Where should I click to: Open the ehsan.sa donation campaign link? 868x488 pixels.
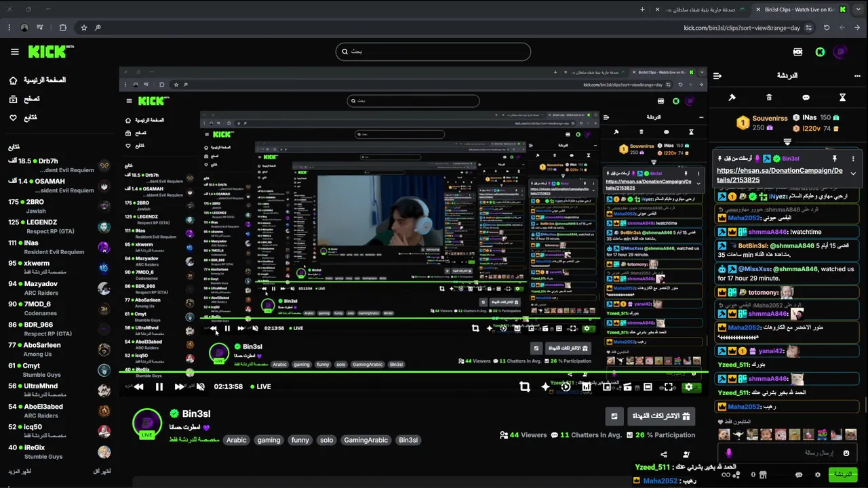[779, 176]
